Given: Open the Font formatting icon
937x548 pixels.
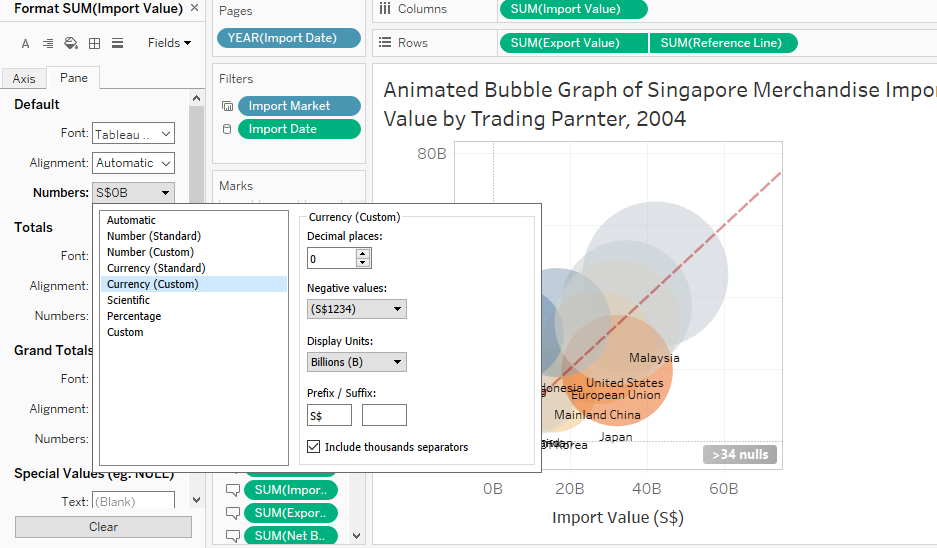Looking at the screenshot, I should (26, 44).
